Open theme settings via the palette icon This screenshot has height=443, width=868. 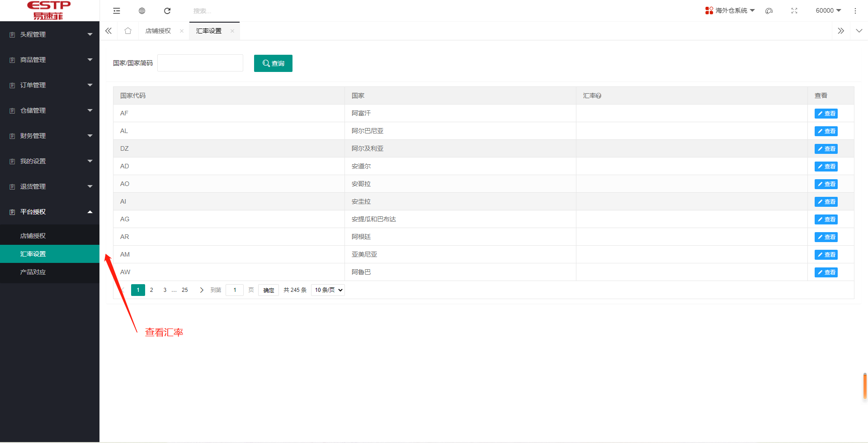tap(769, 10)
